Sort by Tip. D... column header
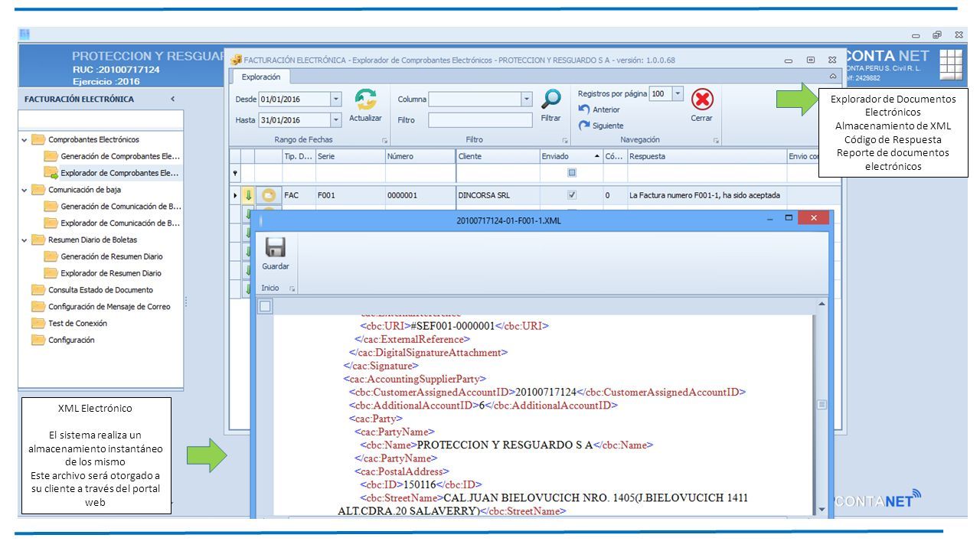 [x=298, y=156]
